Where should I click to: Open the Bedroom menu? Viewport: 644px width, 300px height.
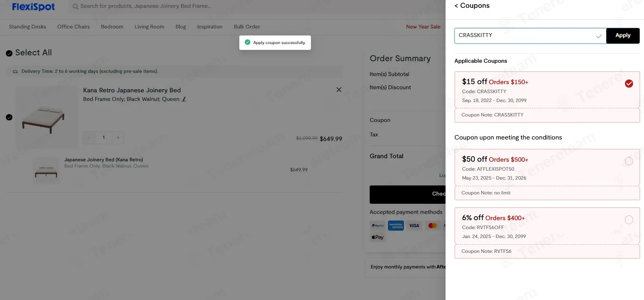point(112,26)
